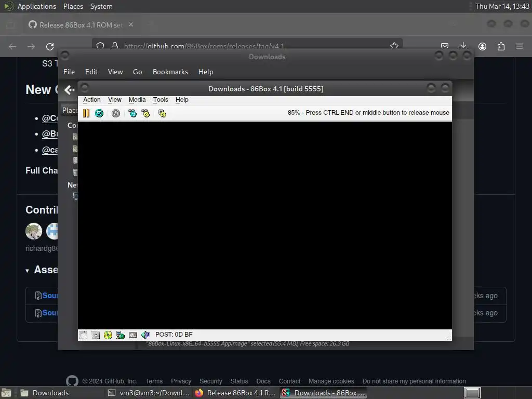This screenshot has width=532, height=399.
Task: Open the Places menu in top panel
Action: [x=73, y=6]
